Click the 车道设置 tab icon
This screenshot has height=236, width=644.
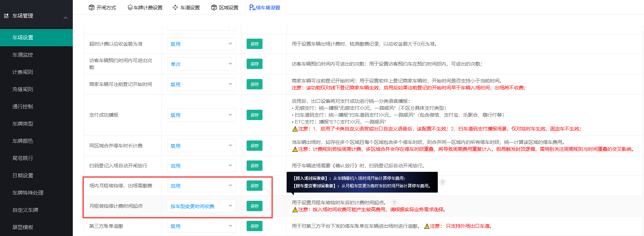[x=175, y=8]
